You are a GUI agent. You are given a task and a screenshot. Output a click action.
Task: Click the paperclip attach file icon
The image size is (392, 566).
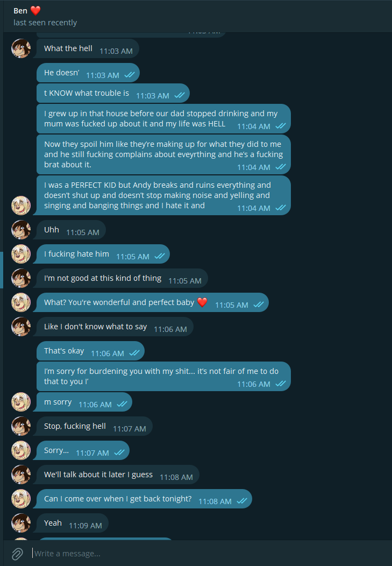17,553
